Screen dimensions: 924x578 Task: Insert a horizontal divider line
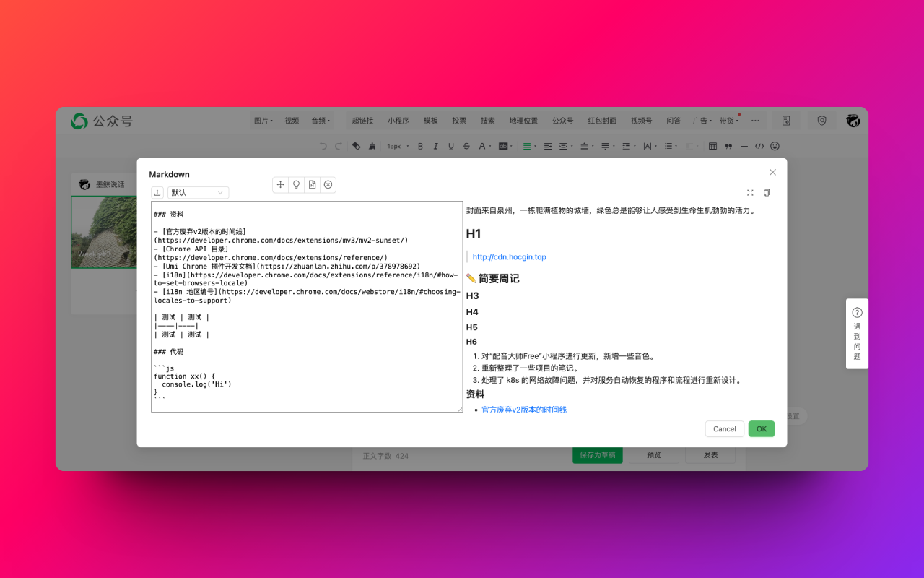tap(744, 146)
